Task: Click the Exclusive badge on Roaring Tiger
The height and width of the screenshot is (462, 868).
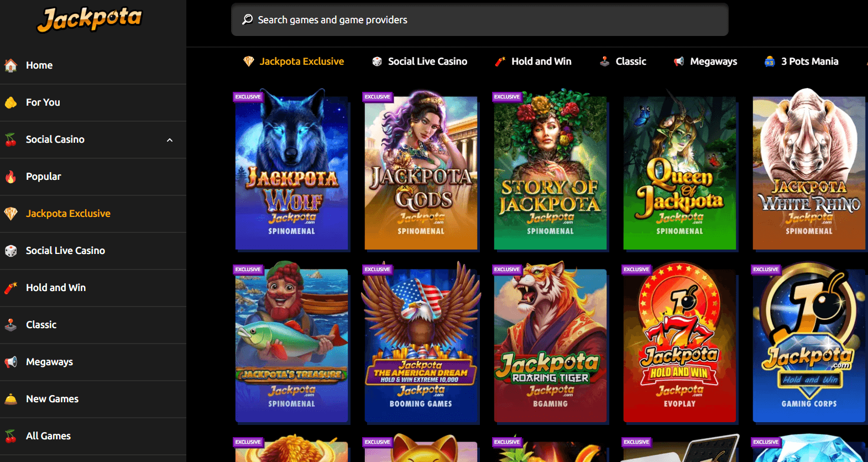Action: point(506,269)
